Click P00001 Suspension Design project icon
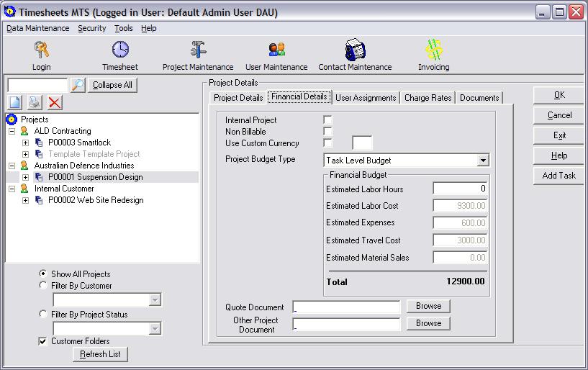Viewport: 588px width, 370px height. [x=39, y=177]
